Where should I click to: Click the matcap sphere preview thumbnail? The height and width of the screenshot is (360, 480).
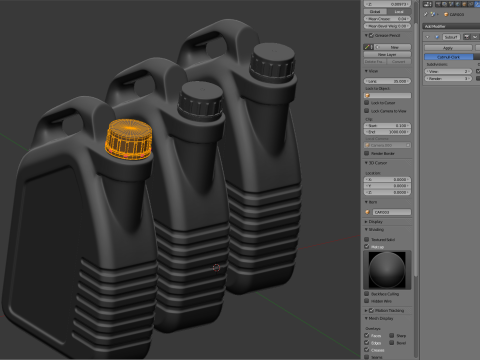[x=387, y=270]
